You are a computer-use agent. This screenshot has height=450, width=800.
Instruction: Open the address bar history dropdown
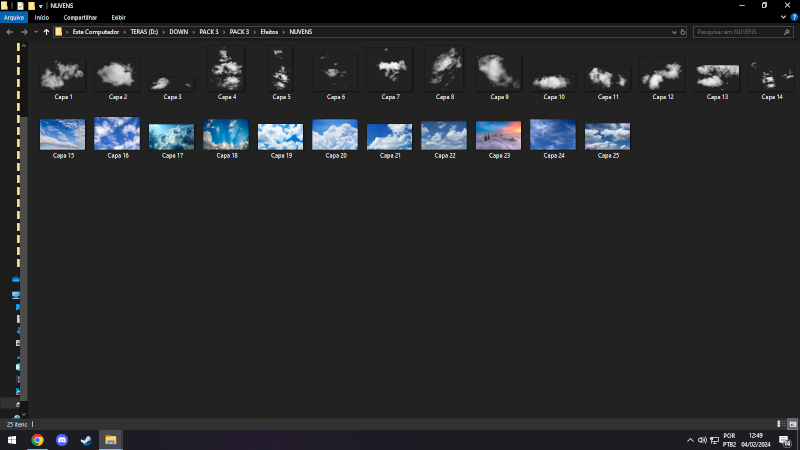[x=672, y=32]
